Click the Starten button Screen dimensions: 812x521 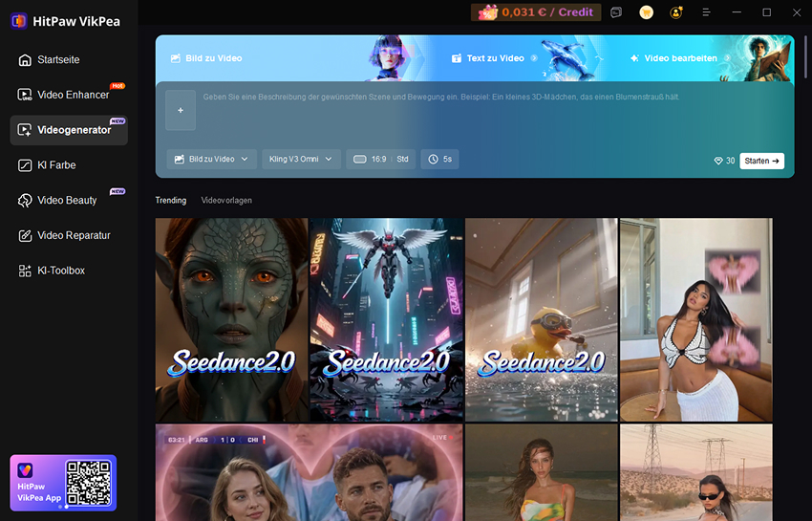761,162
